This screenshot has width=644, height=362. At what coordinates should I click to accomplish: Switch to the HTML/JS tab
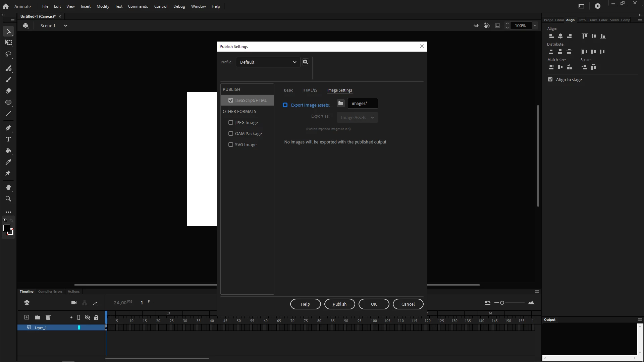310,90
